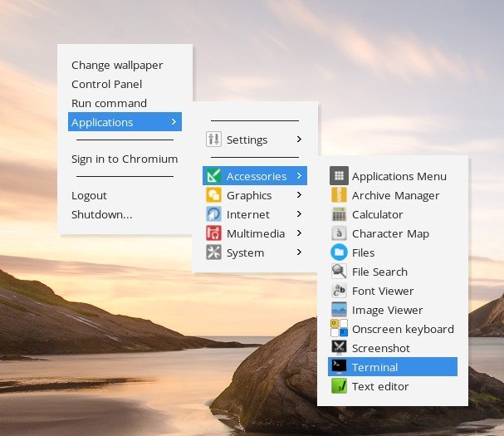
Task: Click the Font Viewer icon
Action: point(339,291)
